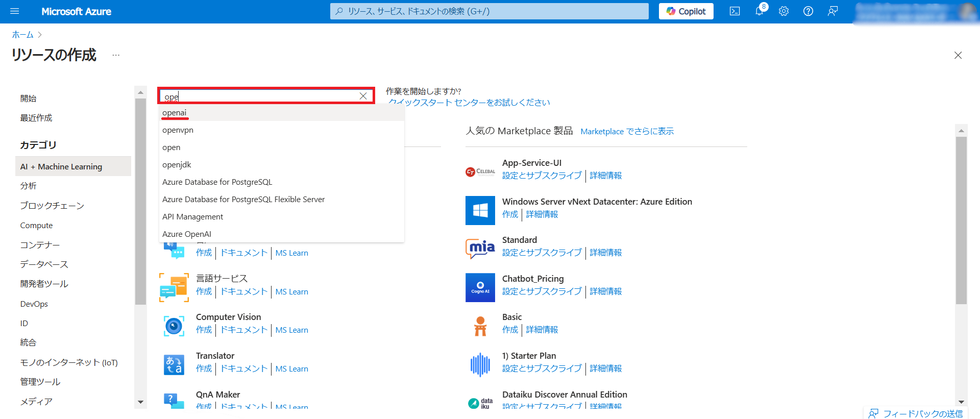The image size is (980, 419).
Task: Choose the API Management suggestion
Action: [x=282, y=217]
